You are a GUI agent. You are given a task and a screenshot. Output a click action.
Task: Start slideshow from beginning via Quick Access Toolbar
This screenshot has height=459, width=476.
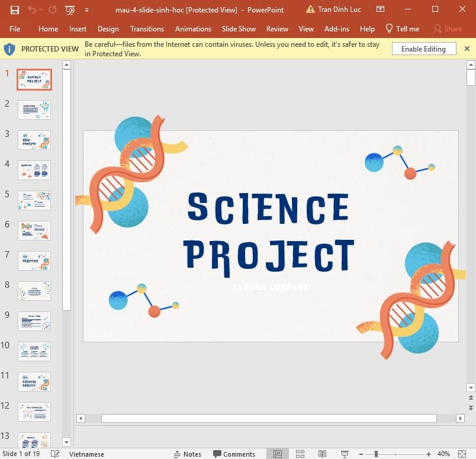69,9
